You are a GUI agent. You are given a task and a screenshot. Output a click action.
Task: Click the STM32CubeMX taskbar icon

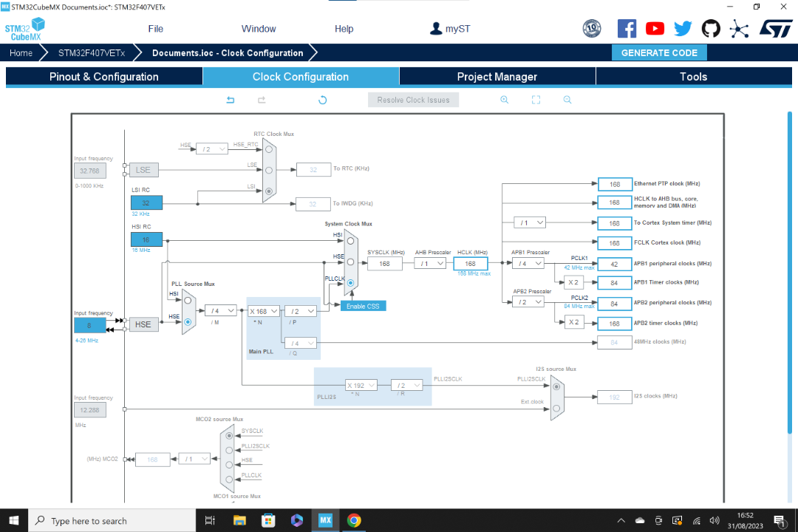[x=325, y=520]
